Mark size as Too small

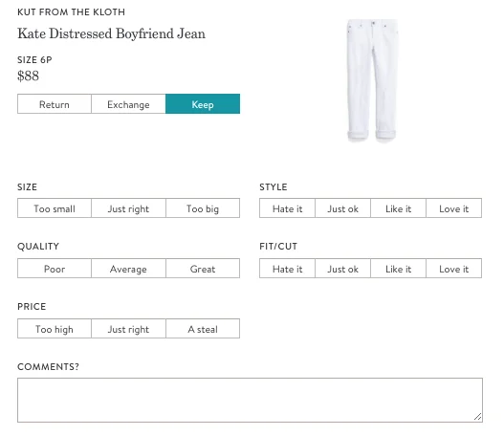click(x=55, y=208)
